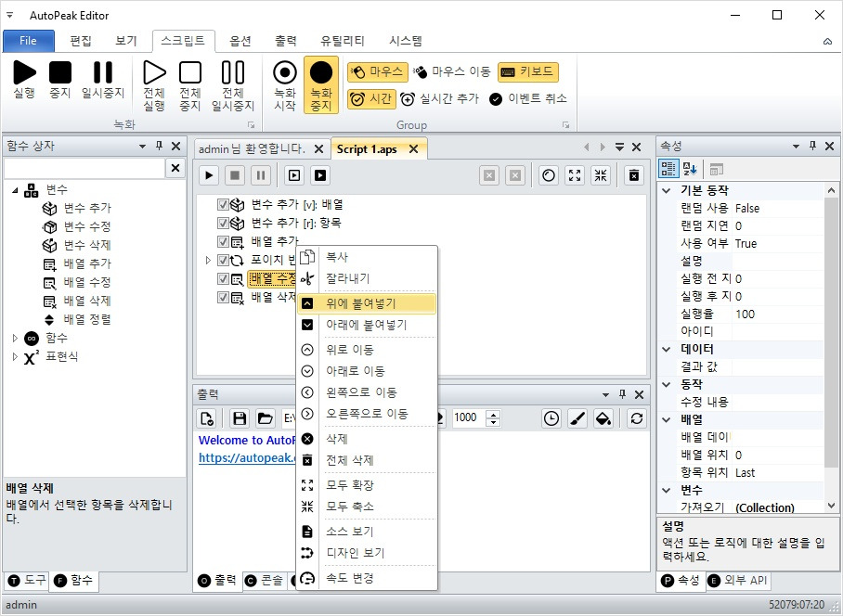Click output toolbar brush clear icon

pyautogui.click(x=577, y=418)
